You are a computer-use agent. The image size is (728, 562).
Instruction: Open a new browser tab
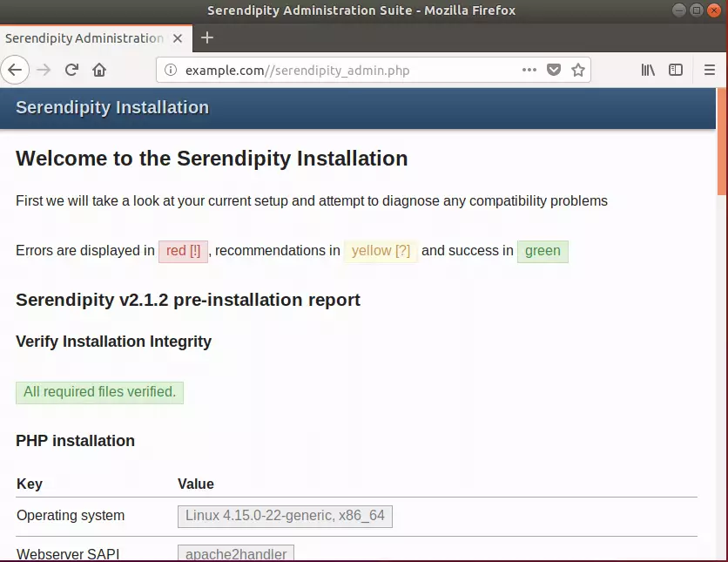coord(207,37)
